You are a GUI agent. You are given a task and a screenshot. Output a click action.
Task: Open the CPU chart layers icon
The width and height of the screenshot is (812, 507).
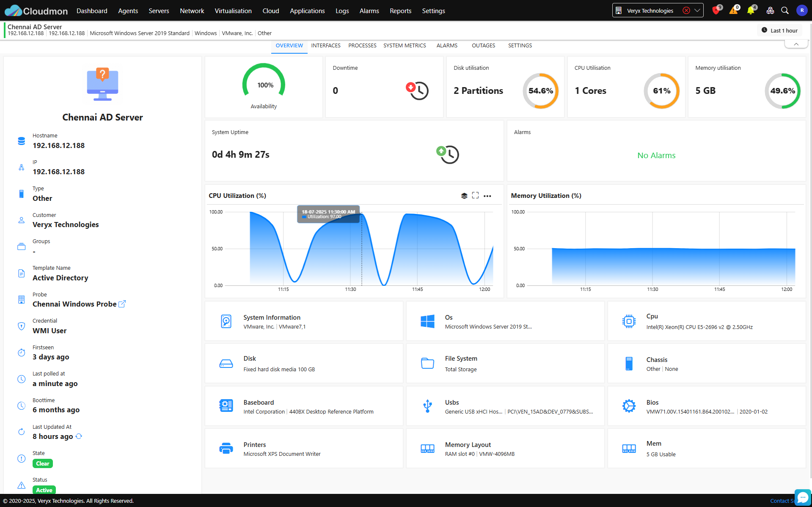pyautogui.click(x=464, y=196)
